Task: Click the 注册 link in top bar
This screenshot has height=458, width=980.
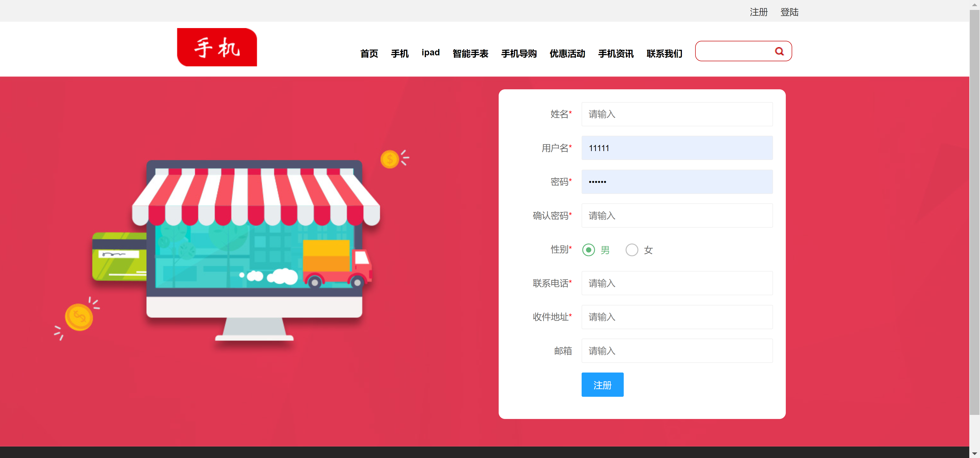Action: [x=758, y=12]
